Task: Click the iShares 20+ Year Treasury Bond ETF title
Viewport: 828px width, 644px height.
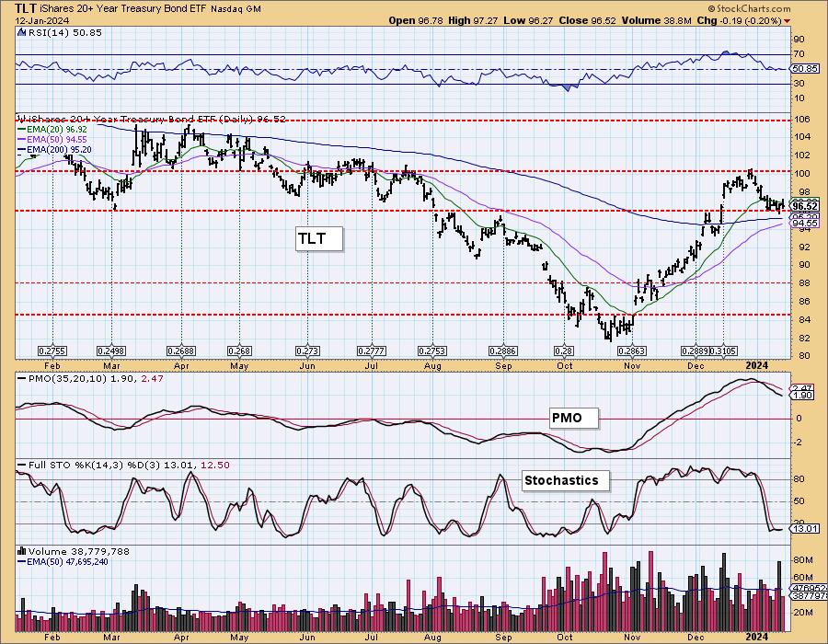Action: click(x=124, y=8)
